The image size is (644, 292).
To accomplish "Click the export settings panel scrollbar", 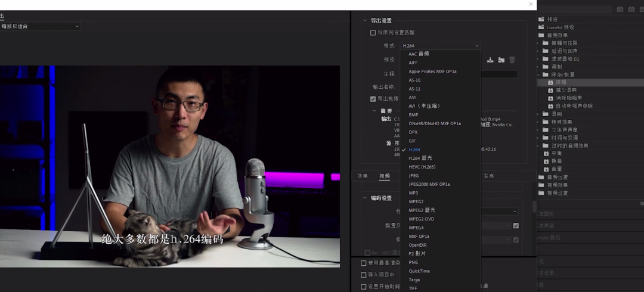I will [x=534, y=207].
